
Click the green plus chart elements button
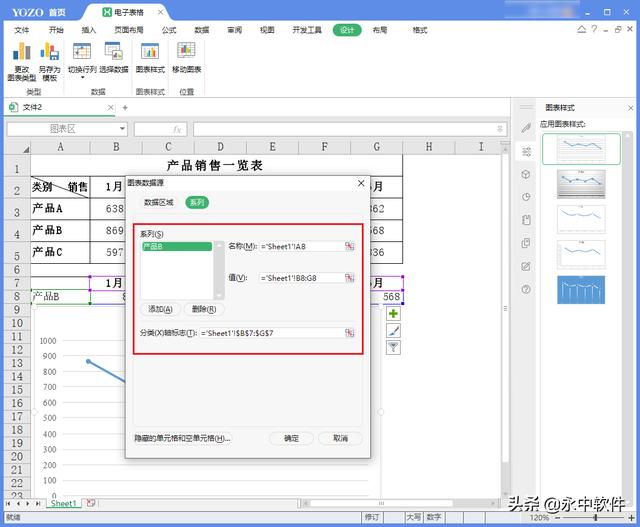click(x=393, y=314)
